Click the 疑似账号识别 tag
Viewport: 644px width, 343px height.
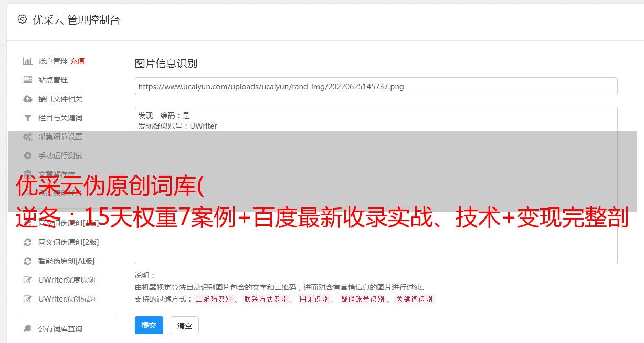click(x=362, y=299)
